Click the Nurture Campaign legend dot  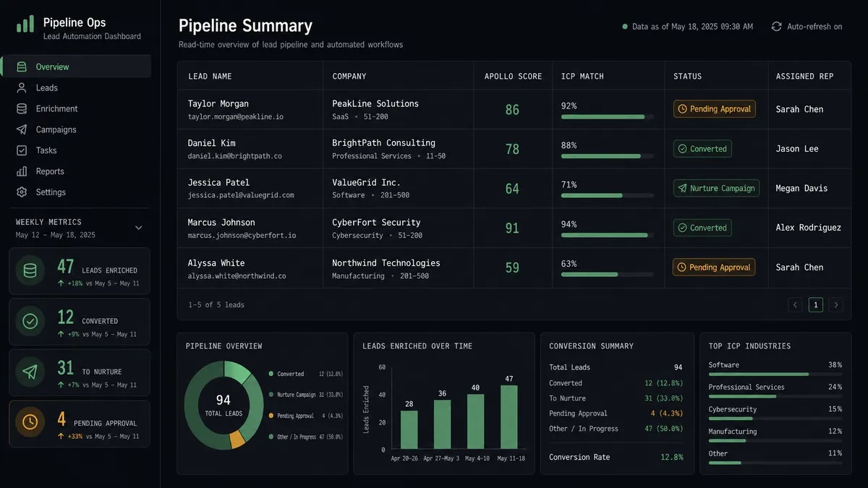click(271, 395)
